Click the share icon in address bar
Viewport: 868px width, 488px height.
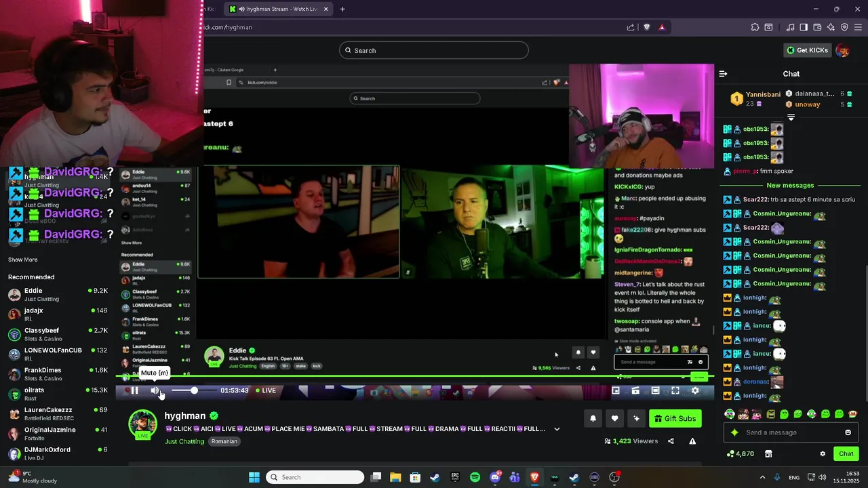(x=631, y=27)
